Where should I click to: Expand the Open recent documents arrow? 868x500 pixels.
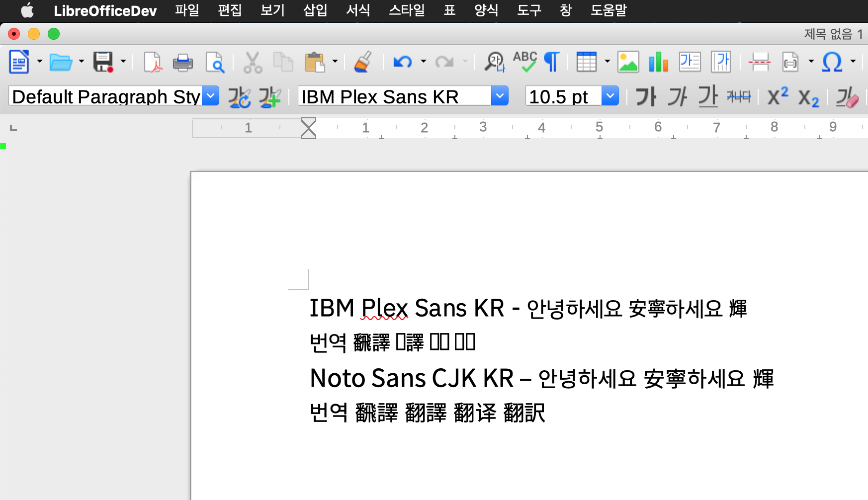click(x=81, y=62)
